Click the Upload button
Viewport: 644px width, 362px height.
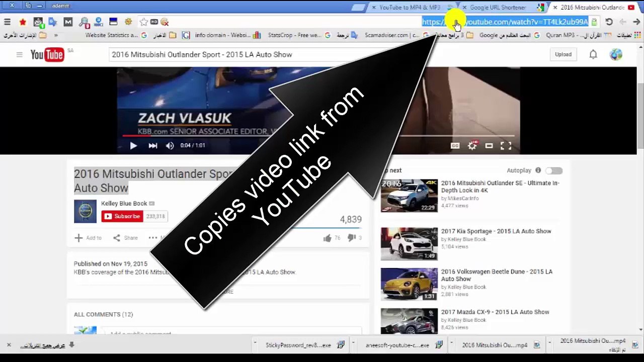pos(563,54)
